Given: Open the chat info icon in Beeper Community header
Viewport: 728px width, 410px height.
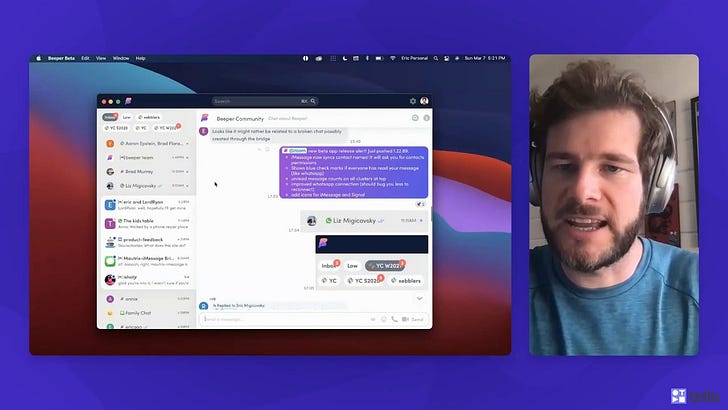Looking at the screenshot, I should click(427, 118).
